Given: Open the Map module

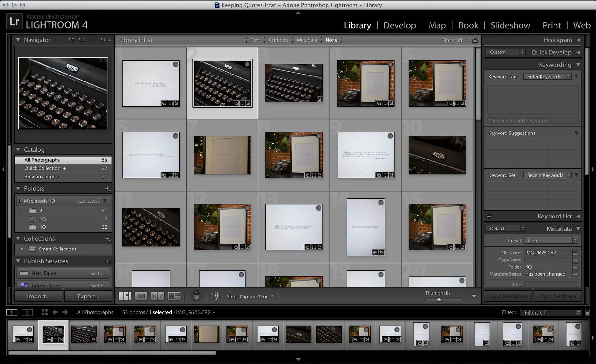Looking at the screenshot, I should [437, 25].
